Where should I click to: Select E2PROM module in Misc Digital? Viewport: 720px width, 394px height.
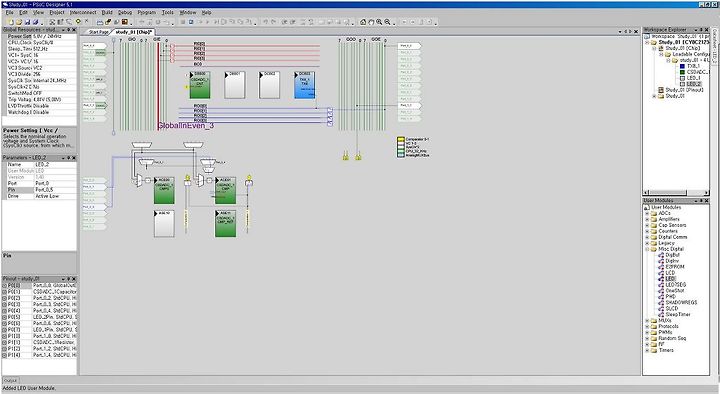coord(675,267)
